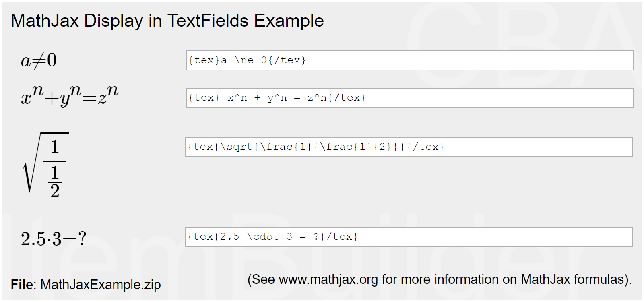Click the bold "File" label
The image size is (644, 302).
pos(22,285)
